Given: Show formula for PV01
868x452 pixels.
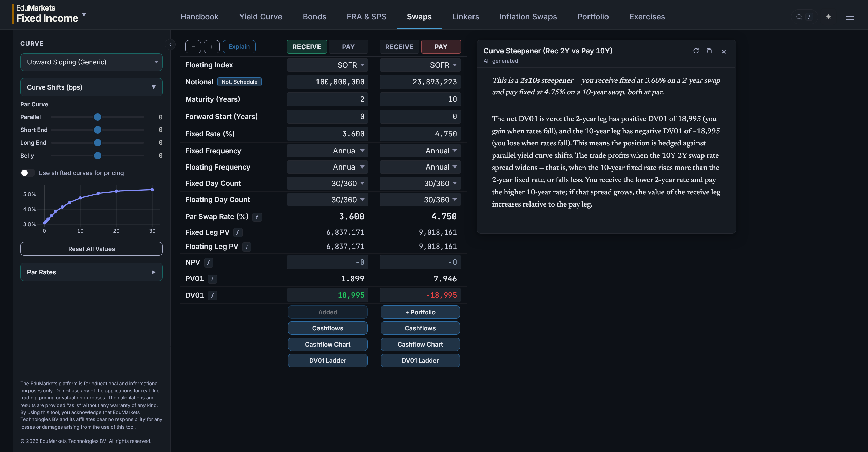Looking at the screenshot, I should [212, 279].
